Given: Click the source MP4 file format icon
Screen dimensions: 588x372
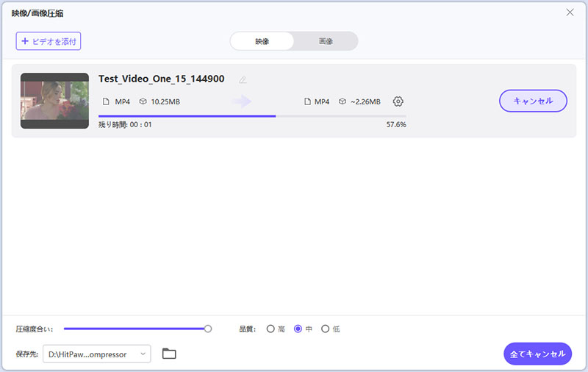Looking at the screenshot, I should click(105, 101).
